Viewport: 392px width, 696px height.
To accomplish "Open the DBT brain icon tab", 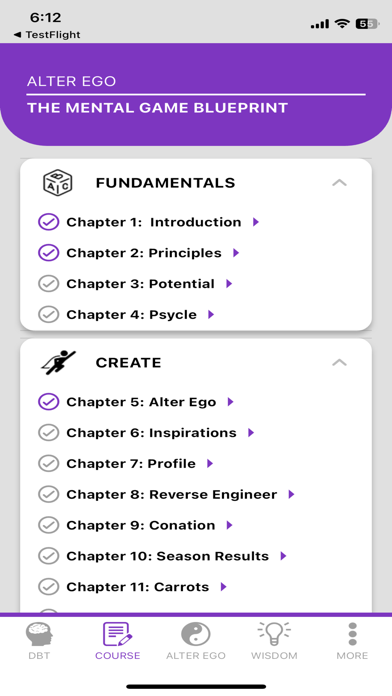I will coord(39,634).
